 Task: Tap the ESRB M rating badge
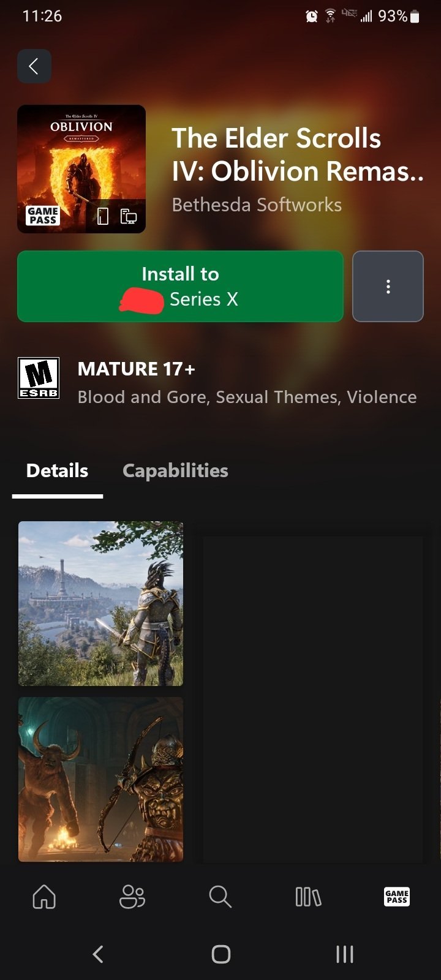pyautogui.click(x=39, y=378)
